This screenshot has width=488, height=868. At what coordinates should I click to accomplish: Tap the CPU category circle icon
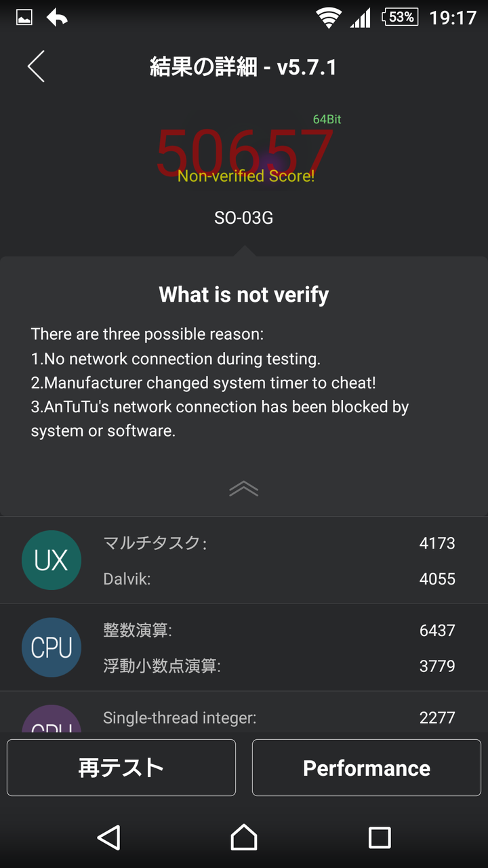[52, 648]
